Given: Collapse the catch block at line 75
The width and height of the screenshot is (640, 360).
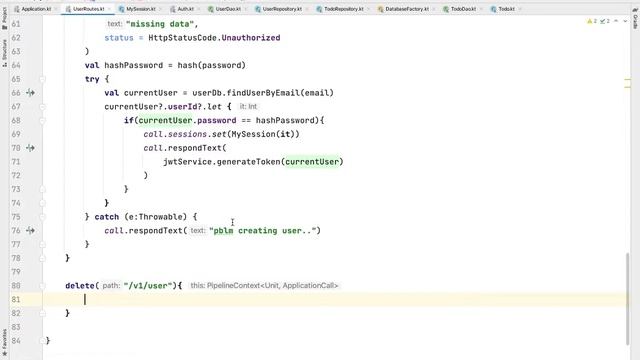Looking at the screenshot, I should tap(42, 217).
